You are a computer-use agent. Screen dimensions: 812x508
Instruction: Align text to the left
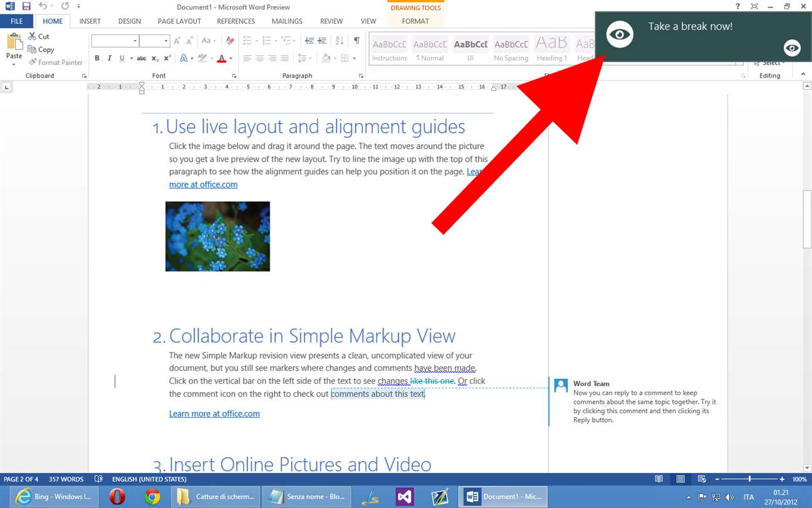(x=247, y=58)
